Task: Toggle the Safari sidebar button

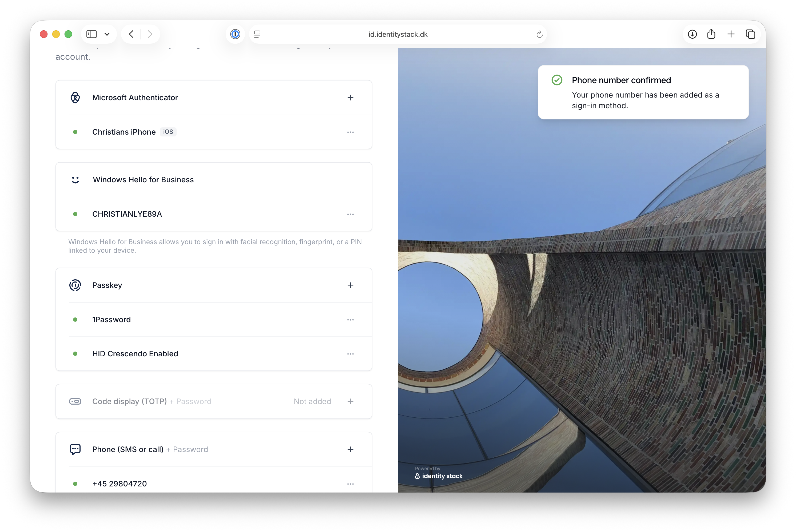Action: [91, 34]
